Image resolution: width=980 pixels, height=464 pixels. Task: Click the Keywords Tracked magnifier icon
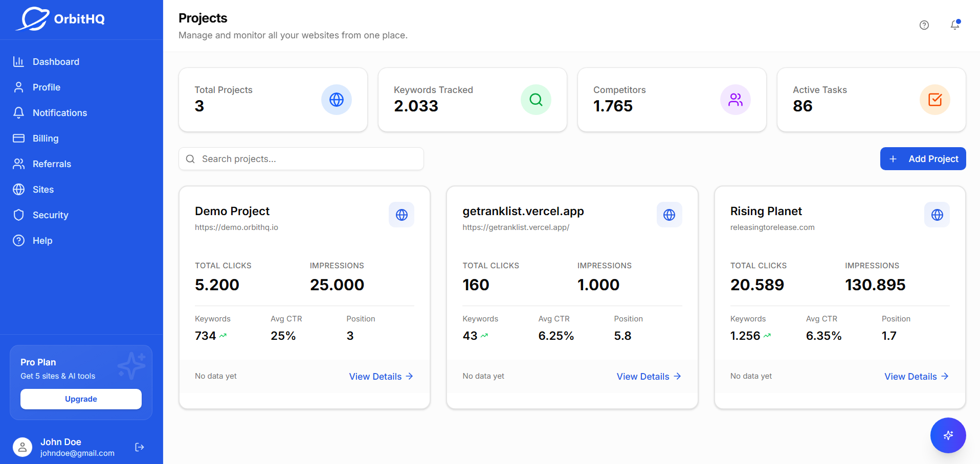[x=536, y=100]
